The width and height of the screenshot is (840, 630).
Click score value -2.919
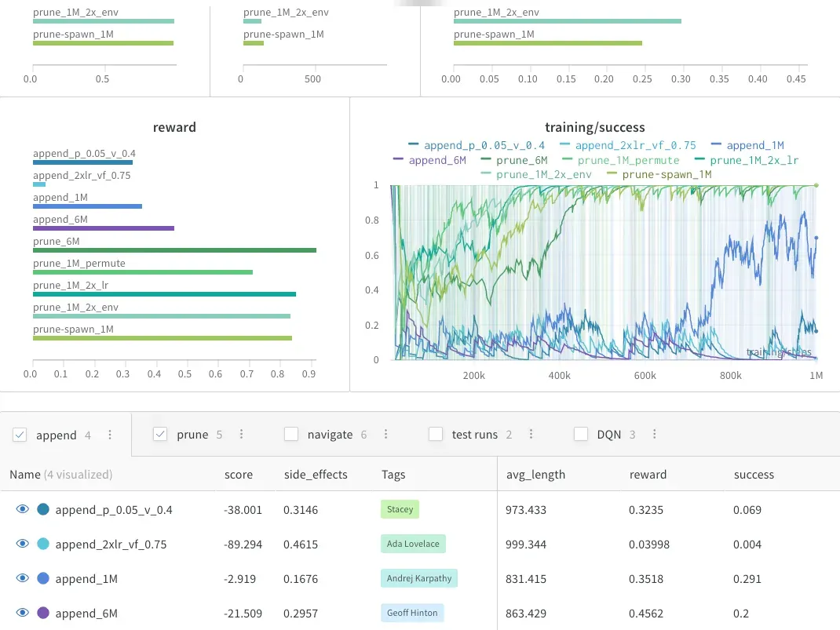pos(239,579)
